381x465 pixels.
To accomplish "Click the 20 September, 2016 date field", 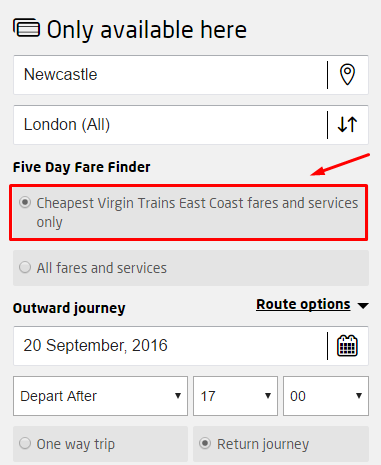I will [170, 346].
